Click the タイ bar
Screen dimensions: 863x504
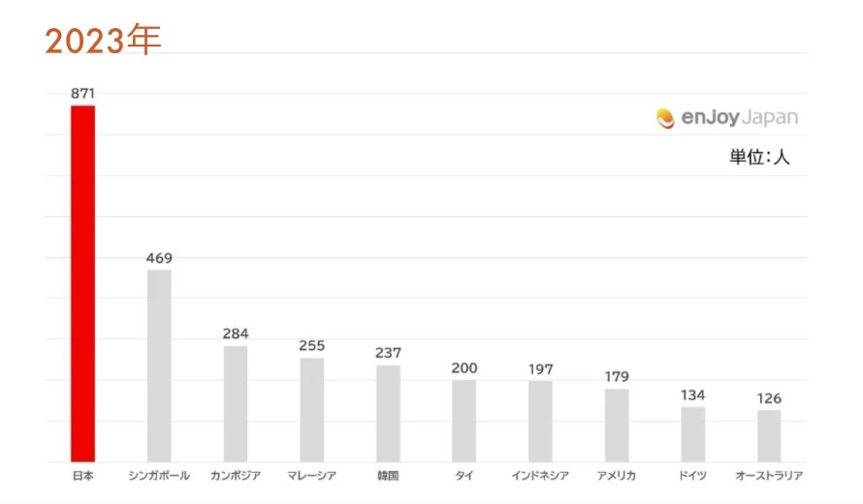coord(464,421)
